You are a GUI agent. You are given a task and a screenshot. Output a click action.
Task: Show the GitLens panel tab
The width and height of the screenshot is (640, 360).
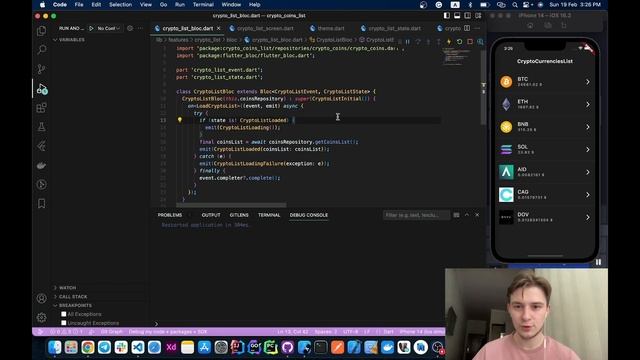pos(239,215)
